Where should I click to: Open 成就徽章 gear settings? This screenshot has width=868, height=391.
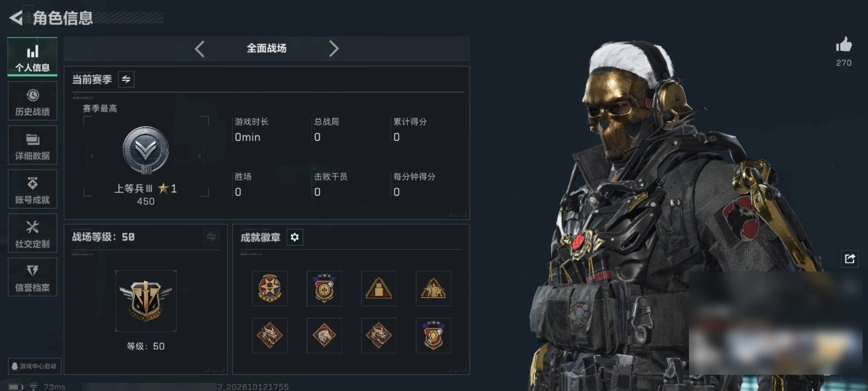295,237
